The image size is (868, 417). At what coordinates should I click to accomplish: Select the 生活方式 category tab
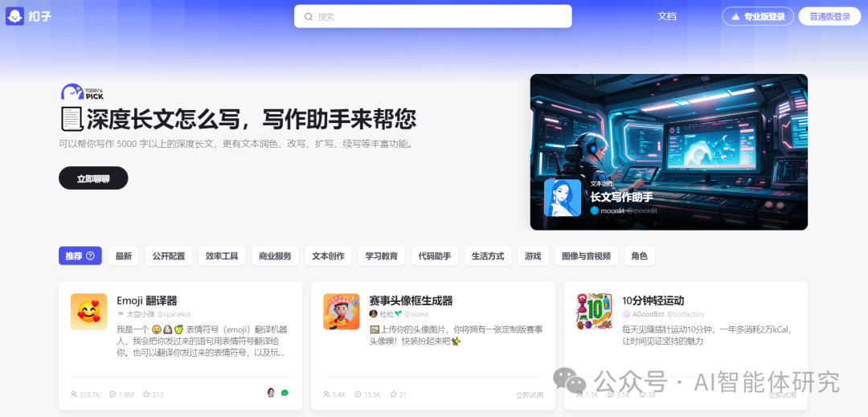coord(488,256)
